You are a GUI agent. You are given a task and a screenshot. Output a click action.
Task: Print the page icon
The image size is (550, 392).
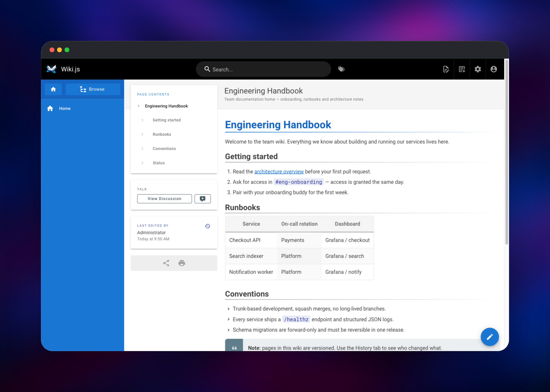[x=182, y=263]
